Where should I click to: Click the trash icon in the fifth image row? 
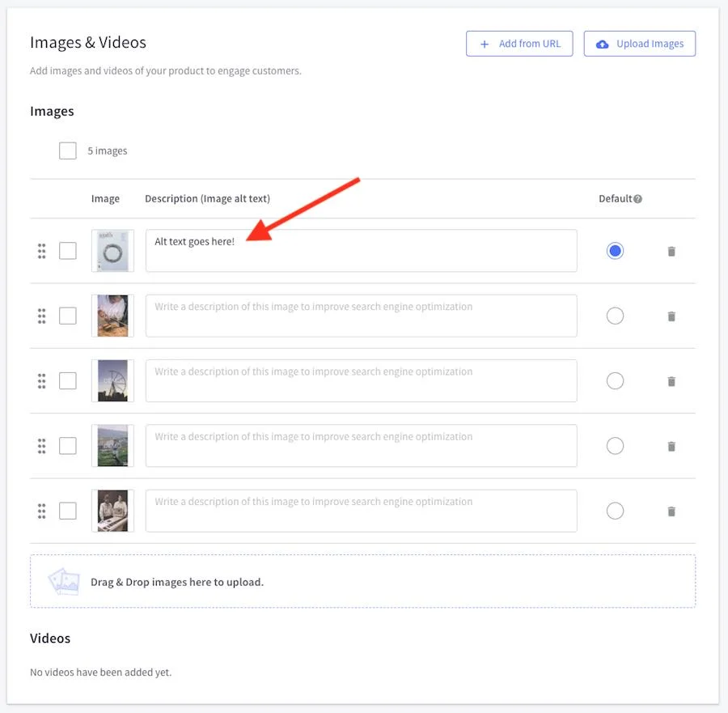(671, 511)
